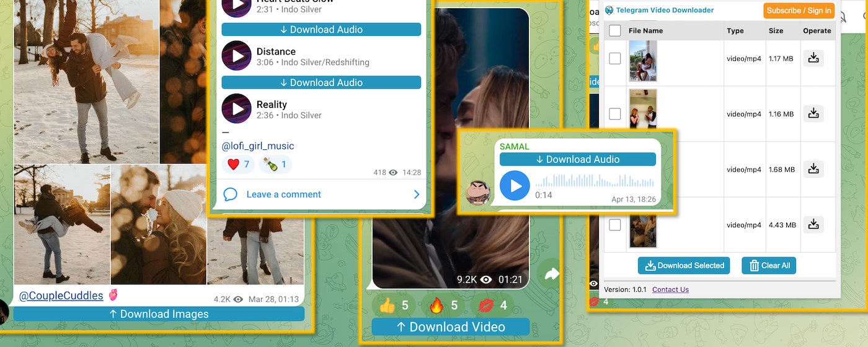
Task: Download the 1.68 MB video file
Action: coord(813,169)
